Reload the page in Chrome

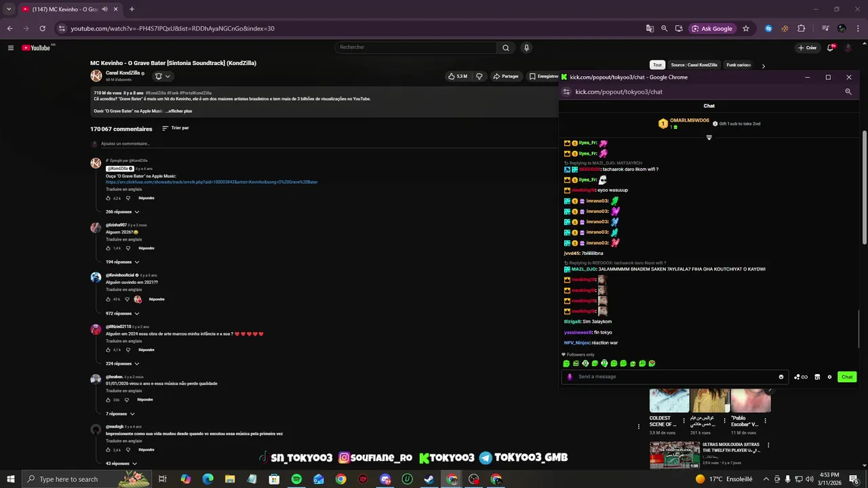pyautogui.click(x=42, y=28)
